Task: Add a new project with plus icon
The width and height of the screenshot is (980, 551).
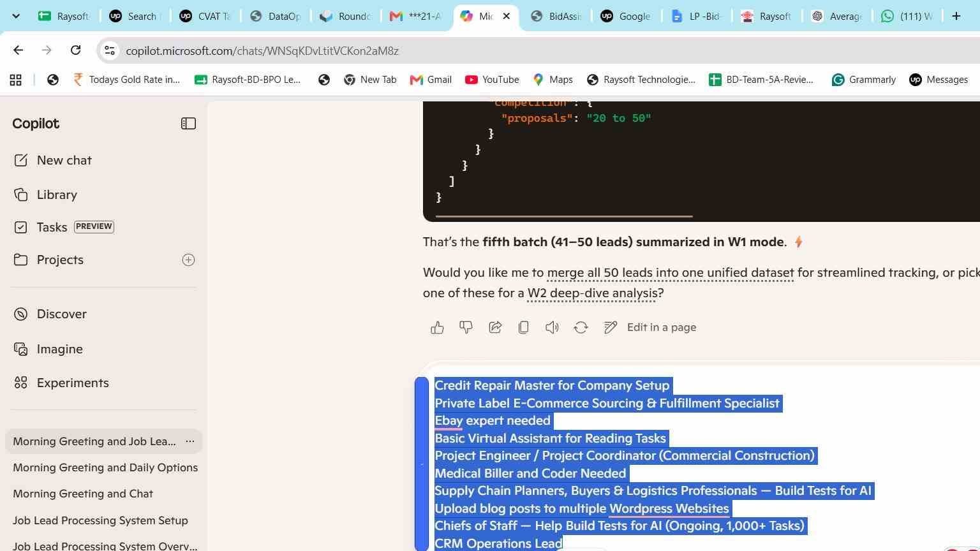Action: [x=188, y=260]
